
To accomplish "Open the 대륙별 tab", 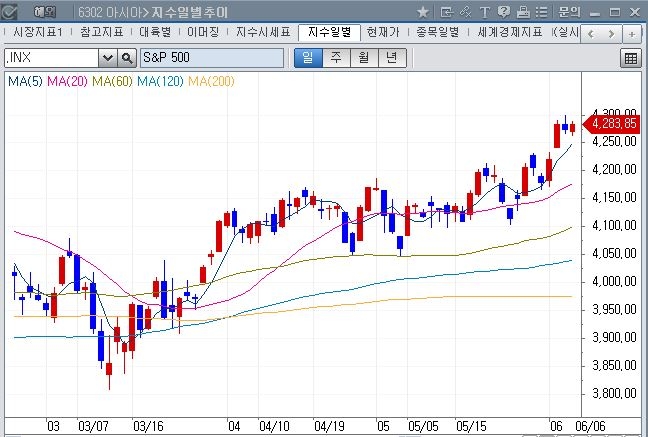I will (x=155, y=32).
